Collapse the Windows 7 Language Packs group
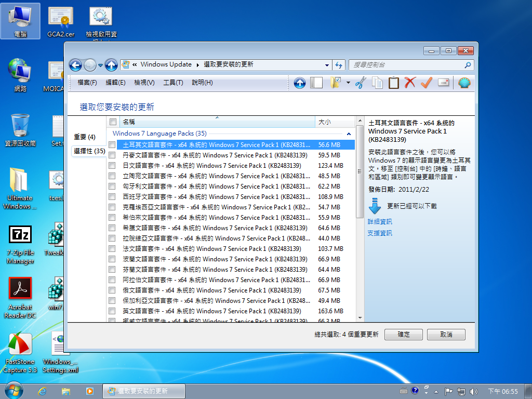This screenshot has height=399, width=532. pyautogui.click(x=349, y=134)
